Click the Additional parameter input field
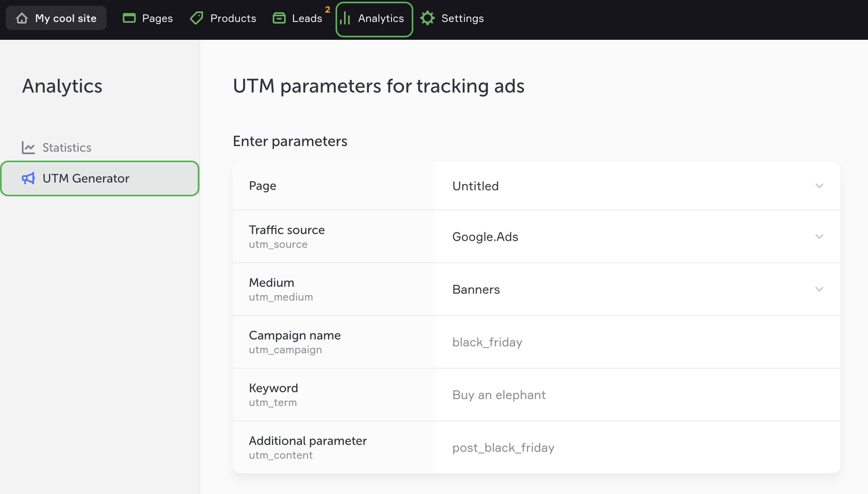The width and height of the screenshot is (868, 494). 637,447
